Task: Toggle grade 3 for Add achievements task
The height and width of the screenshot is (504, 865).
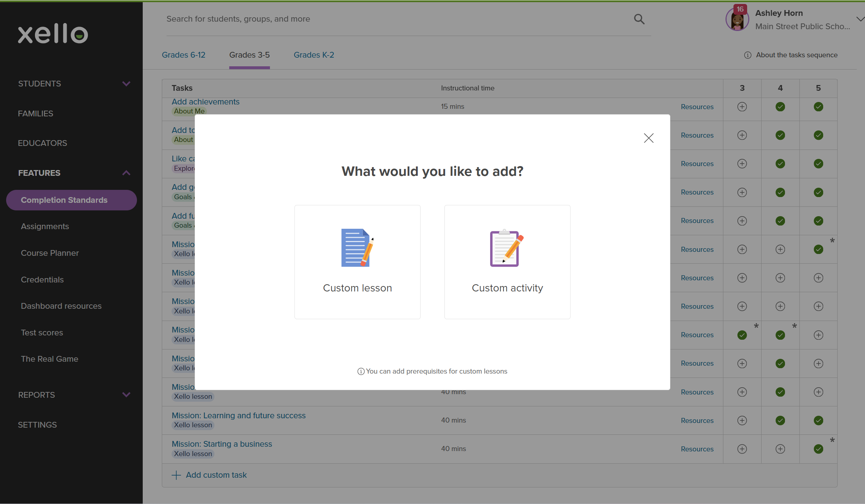Action: 742,107
